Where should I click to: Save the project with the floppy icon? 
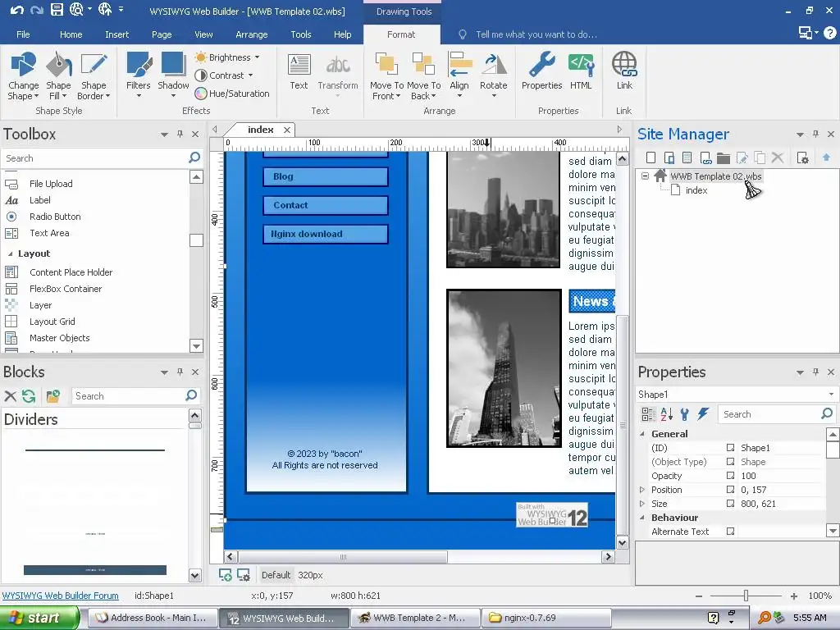click(57, 10)
